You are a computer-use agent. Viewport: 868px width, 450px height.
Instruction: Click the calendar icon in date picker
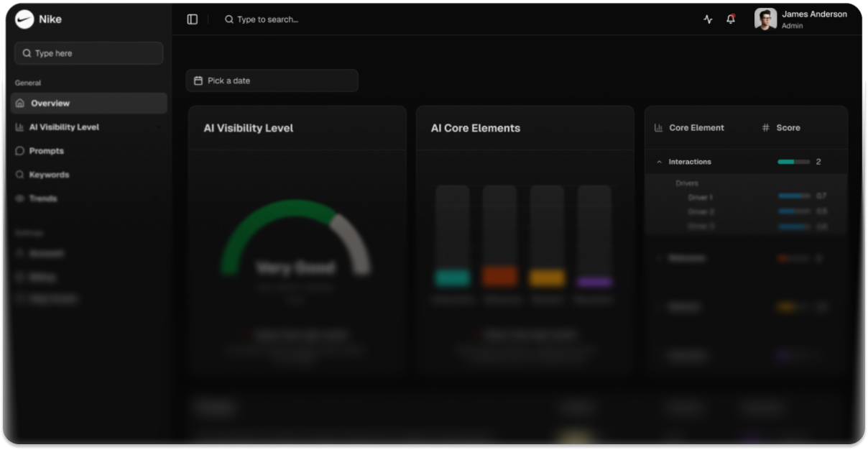[x=198, y=81]
